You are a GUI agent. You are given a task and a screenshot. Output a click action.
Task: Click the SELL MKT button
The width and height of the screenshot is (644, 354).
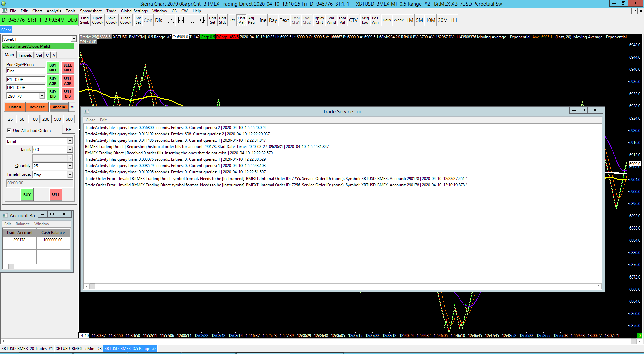pos(68,68)
